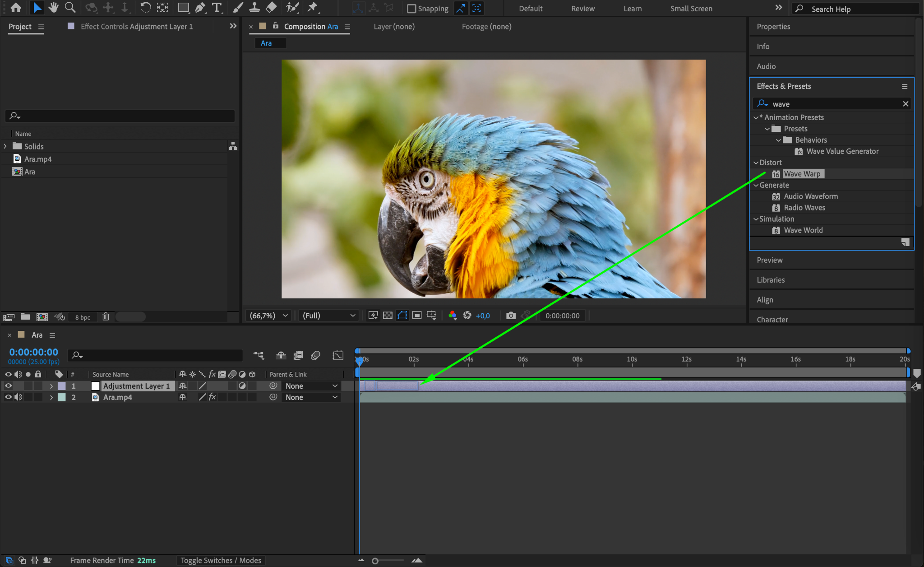Toggle the transparency grid in the viewer
The image size is (924, 567).
pos(388,316)
